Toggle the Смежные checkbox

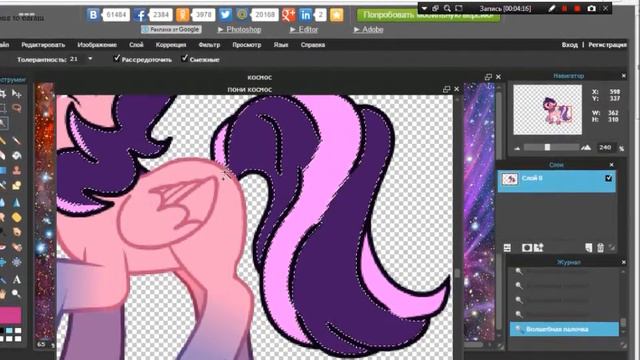184,58
